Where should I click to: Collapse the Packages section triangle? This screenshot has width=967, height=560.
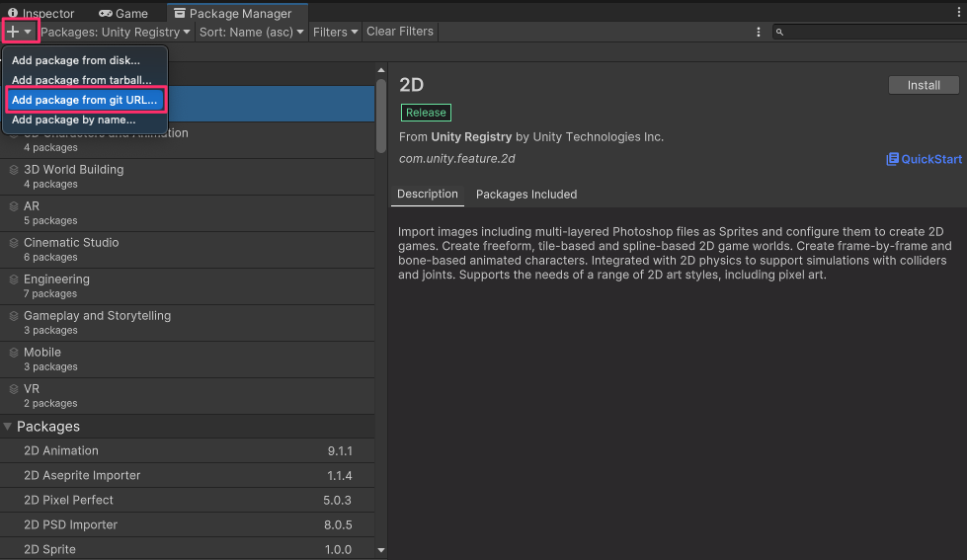click(x=7, y=426)
